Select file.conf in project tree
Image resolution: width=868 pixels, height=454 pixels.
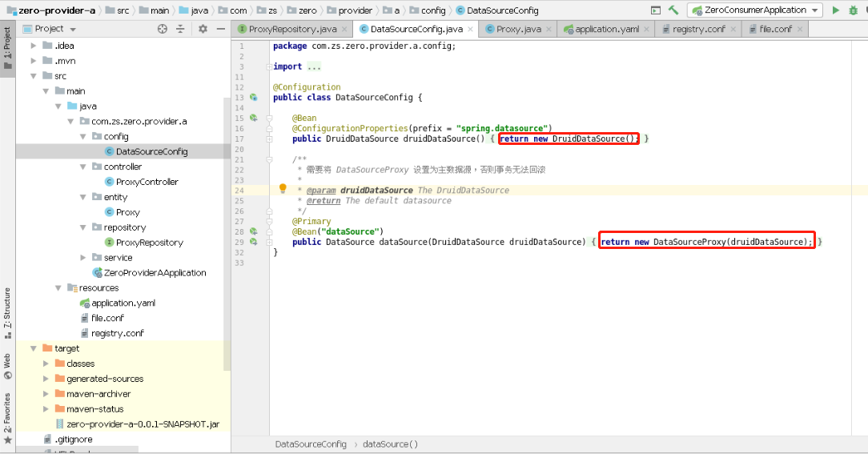(x=102, y=318)
